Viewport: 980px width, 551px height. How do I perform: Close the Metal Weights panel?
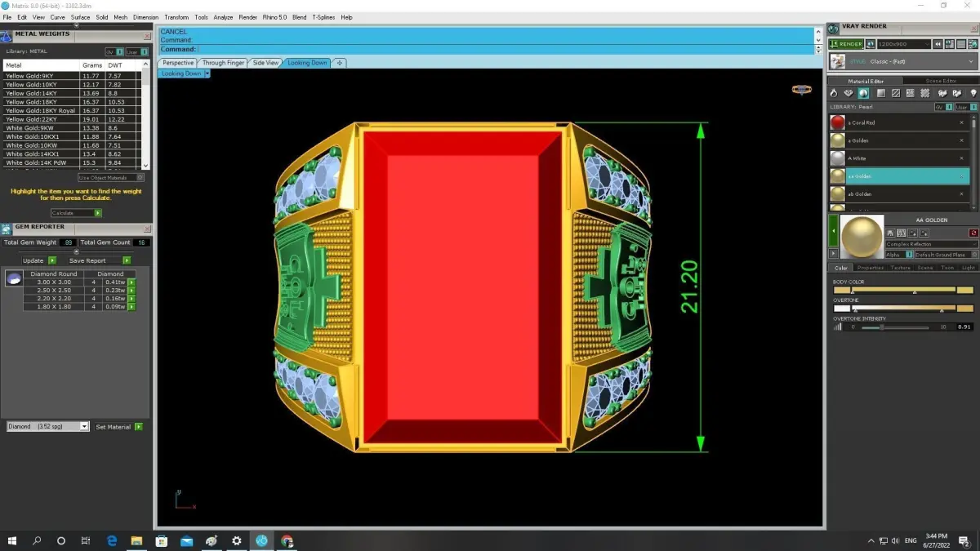point(148,36)
